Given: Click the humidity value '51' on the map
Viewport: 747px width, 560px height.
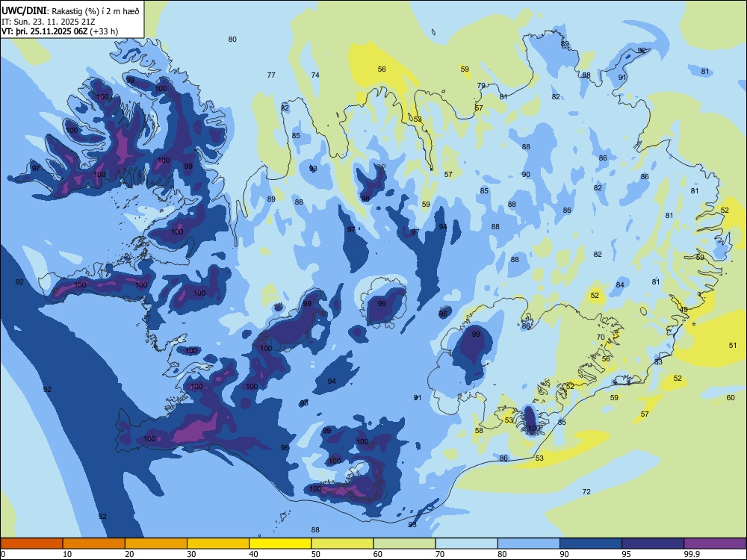Looking at the screenshot, I should click(733, 345).
